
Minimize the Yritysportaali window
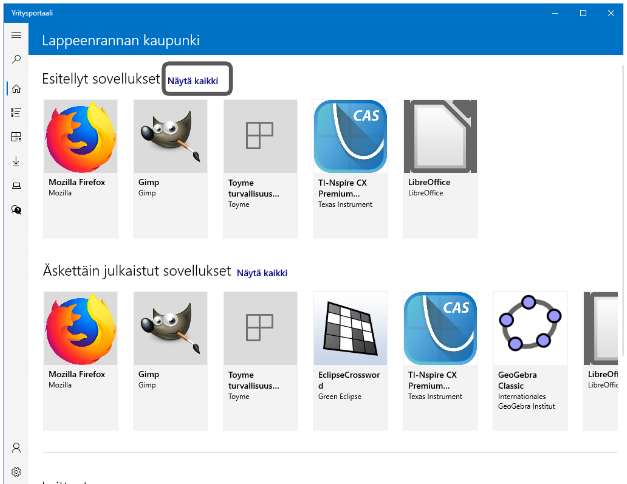point(555,13)
